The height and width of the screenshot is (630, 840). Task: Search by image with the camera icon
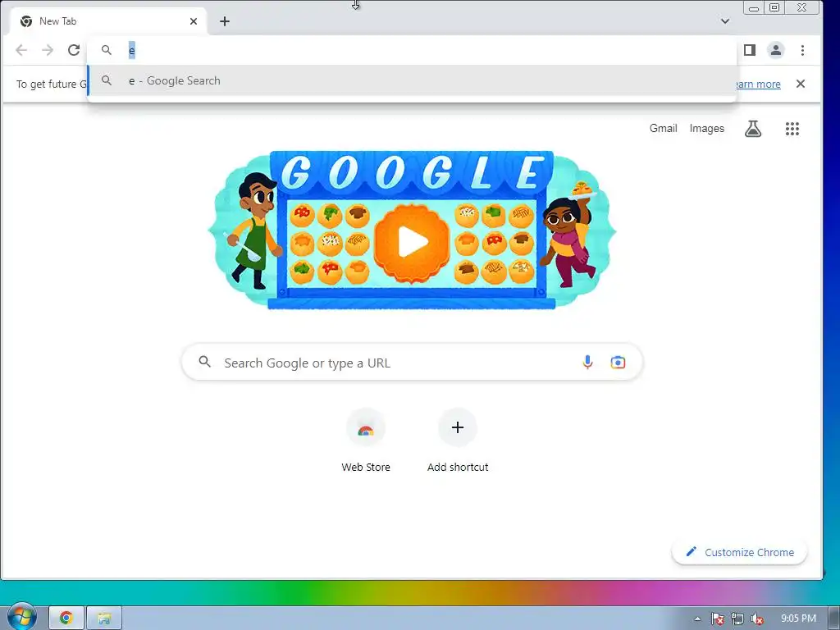[618, 363]
